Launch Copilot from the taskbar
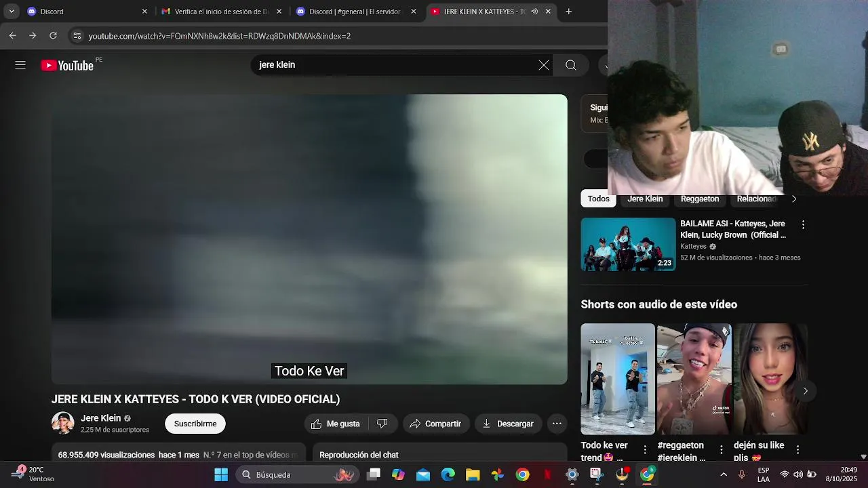 (398, 474)
